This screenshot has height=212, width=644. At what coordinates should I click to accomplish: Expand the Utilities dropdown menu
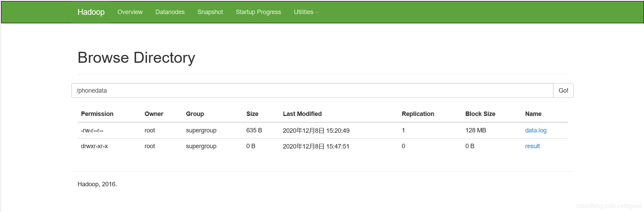pos(306,12)
